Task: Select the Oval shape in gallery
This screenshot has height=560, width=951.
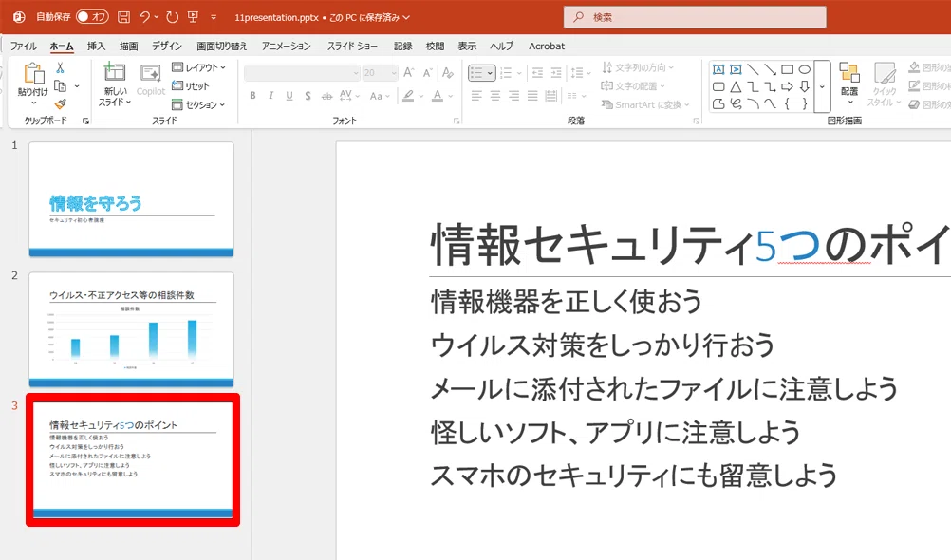Action: pyautogui.click(x=804, y=69)
